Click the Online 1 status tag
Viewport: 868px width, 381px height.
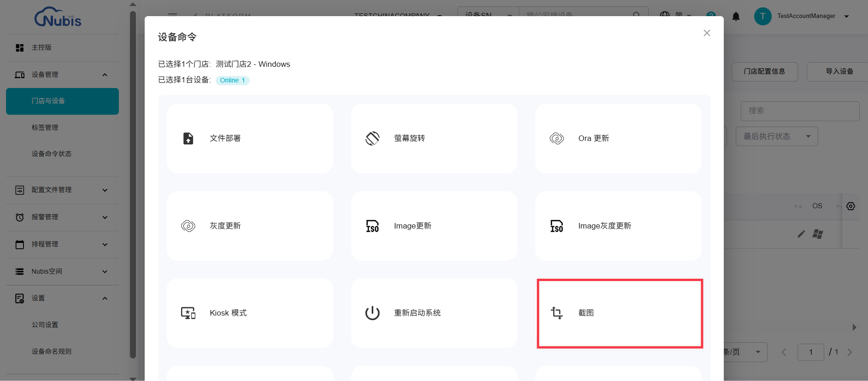232,80
